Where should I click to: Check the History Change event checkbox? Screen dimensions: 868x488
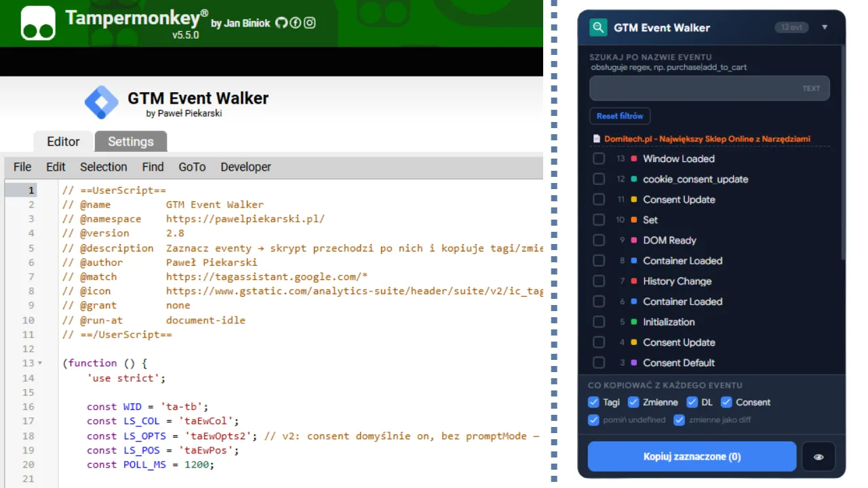coord(599,281)
